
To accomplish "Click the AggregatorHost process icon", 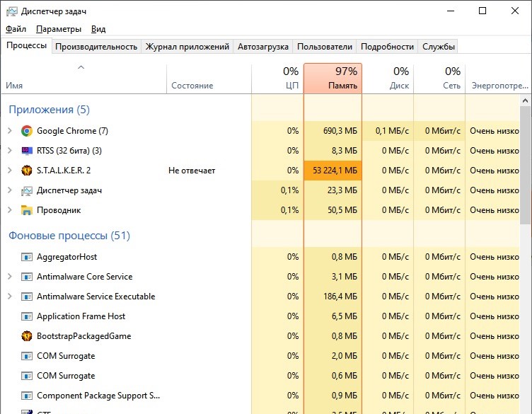I will click(27, 257).
